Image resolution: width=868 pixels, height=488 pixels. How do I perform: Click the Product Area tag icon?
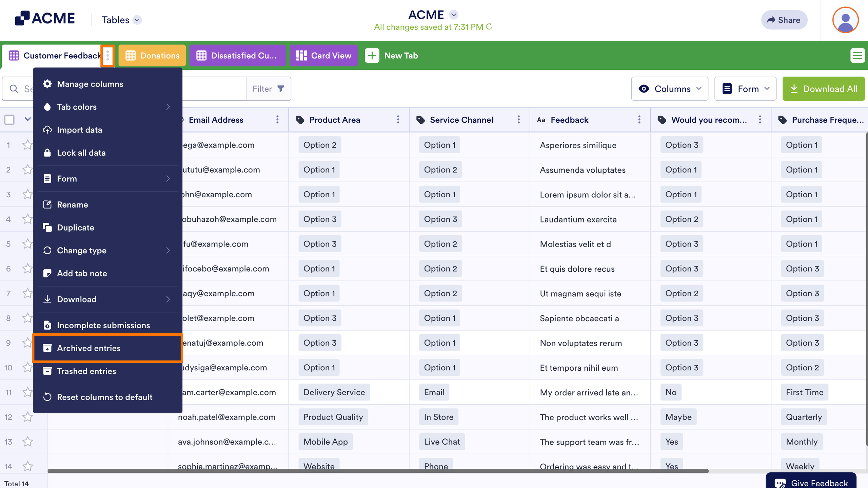[x=300, y=120]
